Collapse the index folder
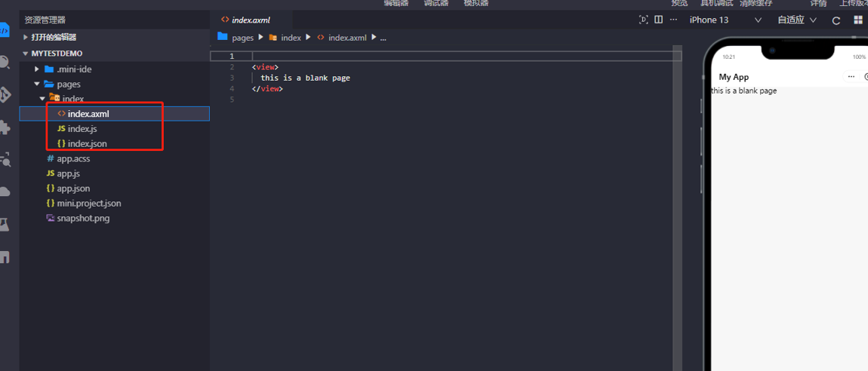 click(42, 99)
